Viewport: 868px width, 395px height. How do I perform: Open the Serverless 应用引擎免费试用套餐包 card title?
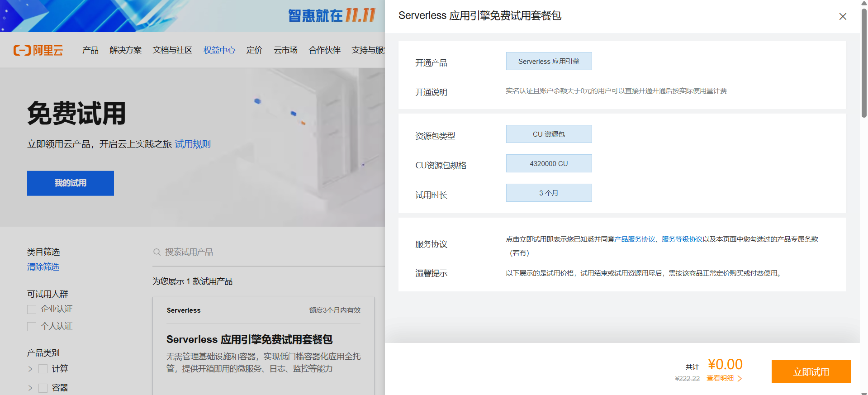(x=250, y=339)
